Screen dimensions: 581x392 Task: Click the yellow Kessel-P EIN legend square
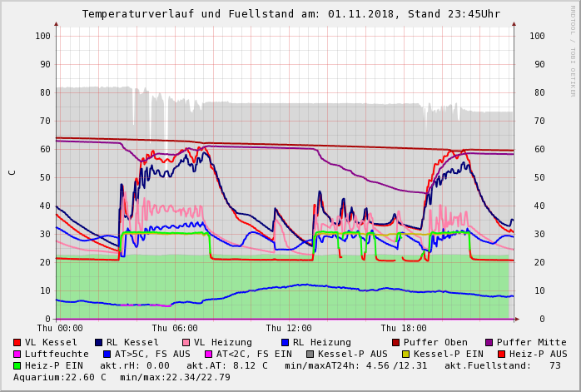coord(408,354)
